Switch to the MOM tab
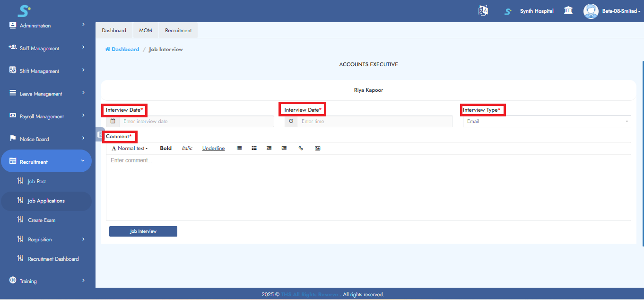The height and width of the screenshot is (300, 644). pos(146,30)
